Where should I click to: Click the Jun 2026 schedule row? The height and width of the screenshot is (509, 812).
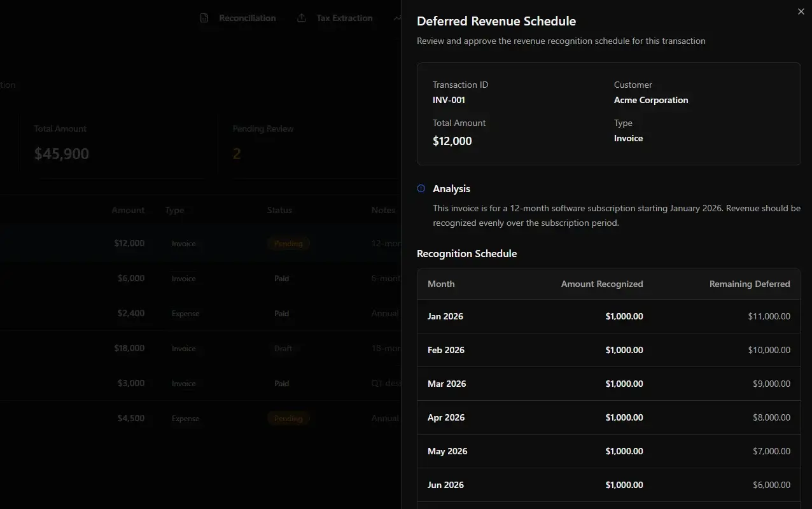coord(608,485)
